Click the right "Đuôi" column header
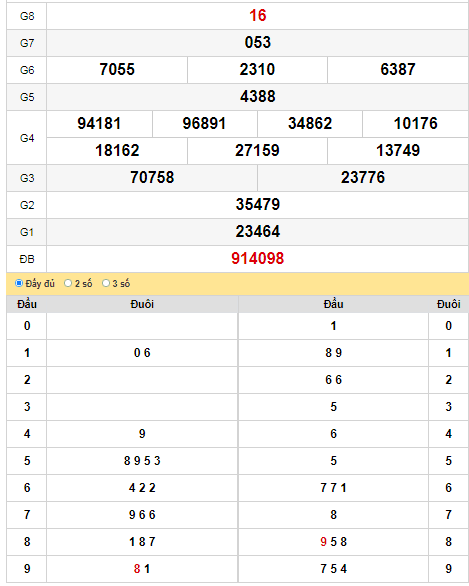Image resolution: width=469 pixels, height=586 pixels. (x=448, y=304)
